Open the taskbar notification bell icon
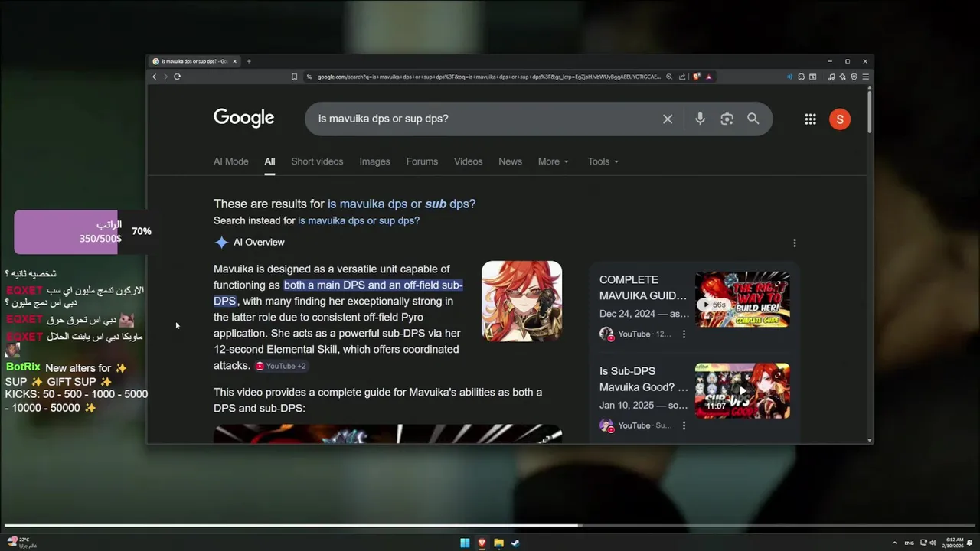Screen dimensions: 980x551 (x=970, y=543)
